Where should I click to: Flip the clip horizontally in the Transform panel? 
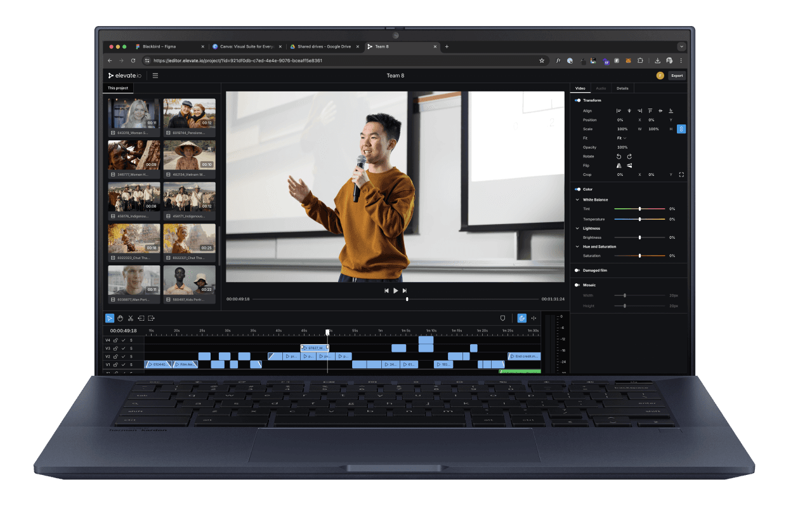(619, 166)
